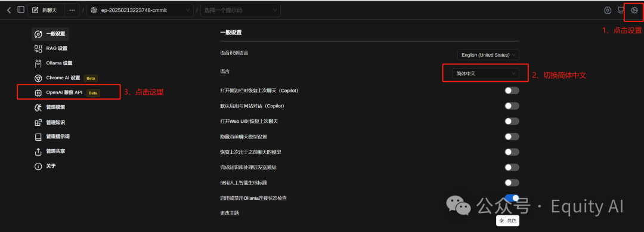This screenshot has height=232, width=644.
Task: Click the 使用人工智能生成标题 label
Action: point(244,182)
